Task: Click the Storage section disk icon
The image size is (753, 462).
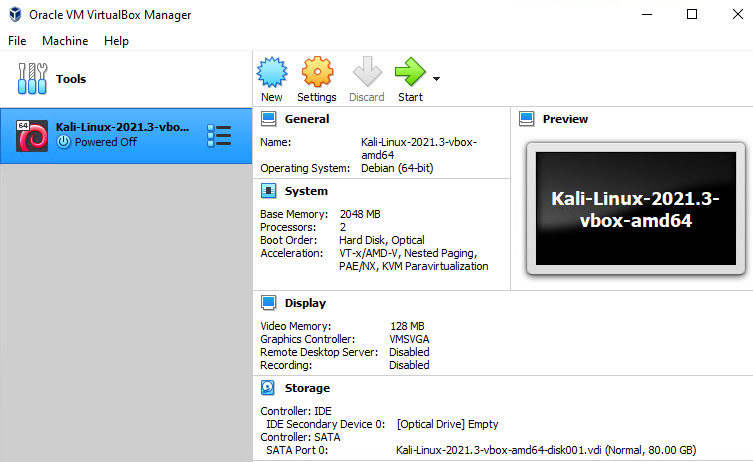Action: [x=268, y=388]
